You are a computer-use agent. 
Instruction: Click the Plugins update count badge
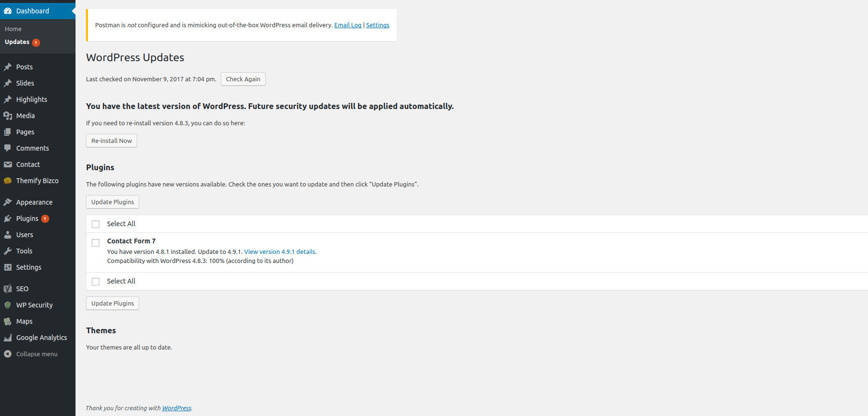click(x=45, y=219)
